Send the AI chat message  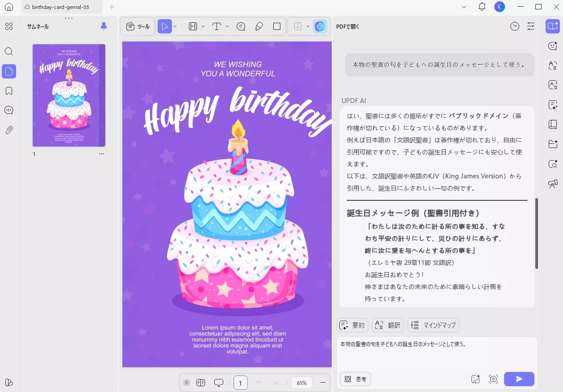point(519,379)
